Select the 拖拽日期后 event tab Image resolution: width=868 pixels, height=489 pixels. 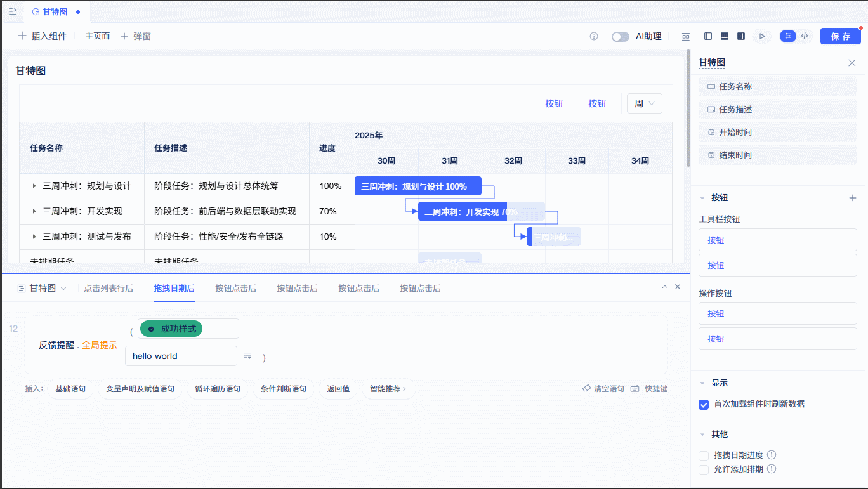click(x=174, y=288)
